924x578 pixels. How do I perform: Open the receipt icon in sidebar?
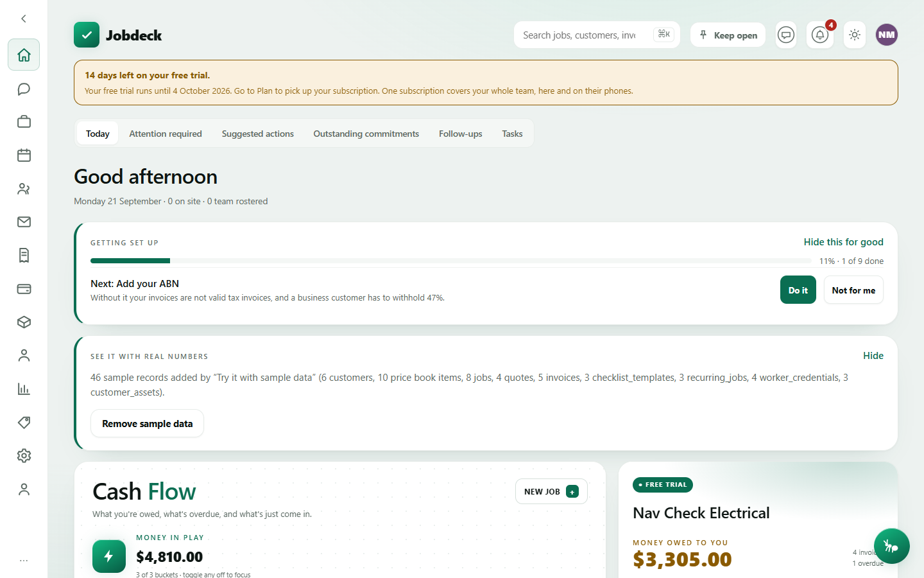(24, 256)
